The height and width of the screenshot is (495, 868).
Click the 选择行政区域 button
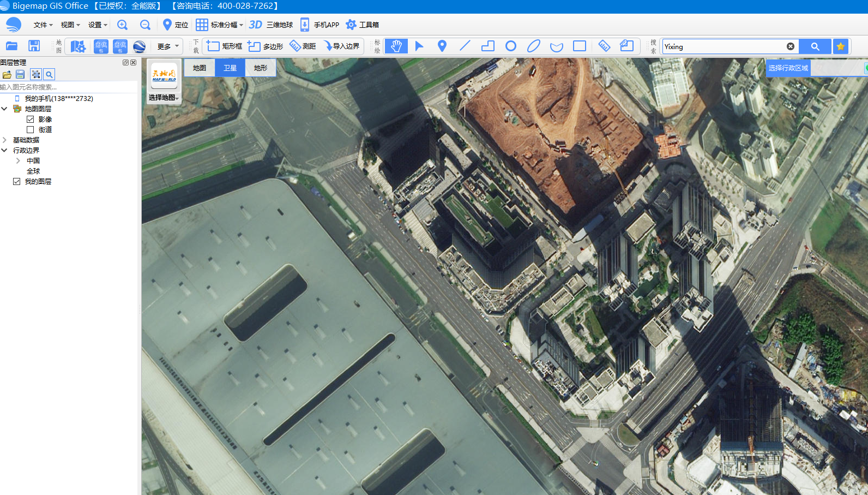788,68
